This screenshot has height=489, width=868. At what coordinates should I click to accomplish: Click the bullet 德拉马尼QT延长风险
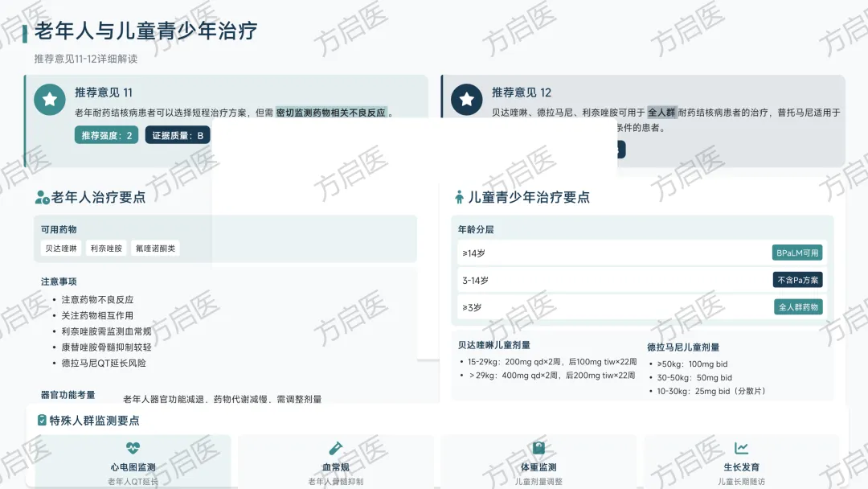pyautogui.click(x=104, y=364)
